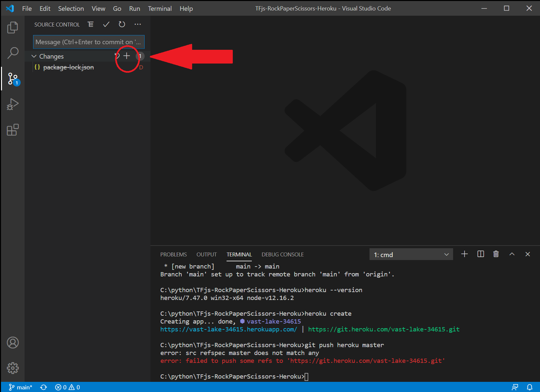The width and height of the screenshot is (540, 392).
Task: Open the File menu
Action: pos(27,9)
